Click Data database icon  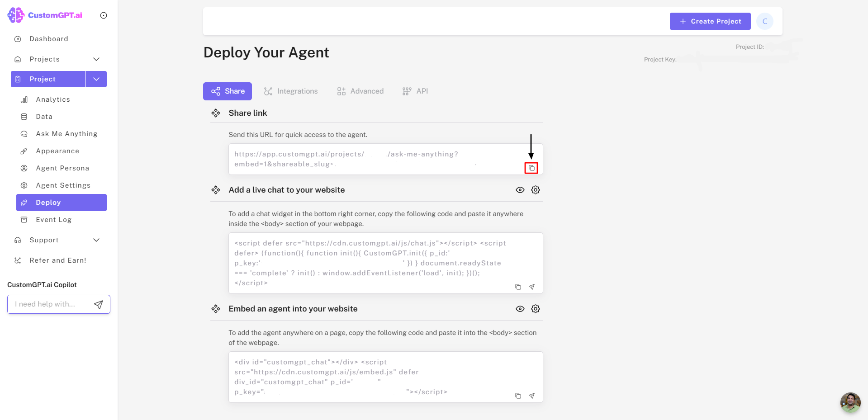click(24, 117)
